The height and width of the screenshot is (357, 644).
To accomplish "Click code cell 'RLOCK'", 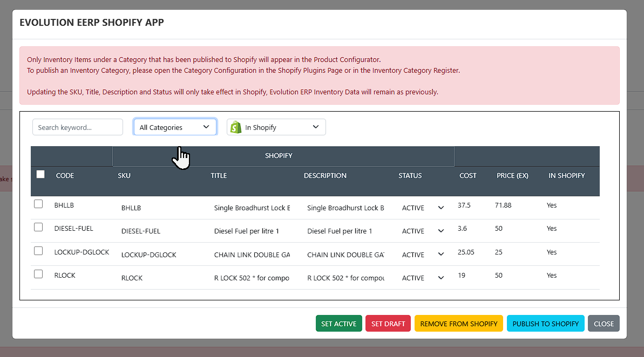I will (65, 276).
